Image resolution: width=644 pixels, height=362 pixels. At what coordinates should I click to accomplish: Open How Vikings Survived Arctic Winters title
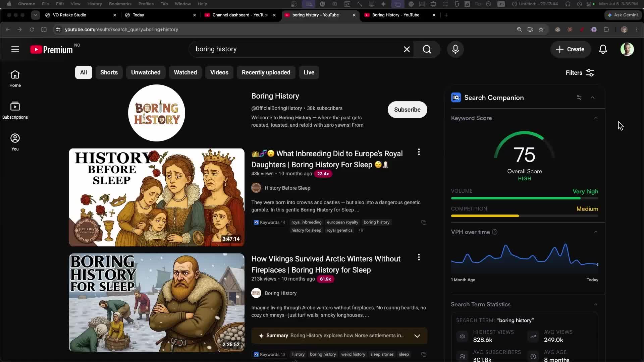(326, 264)
